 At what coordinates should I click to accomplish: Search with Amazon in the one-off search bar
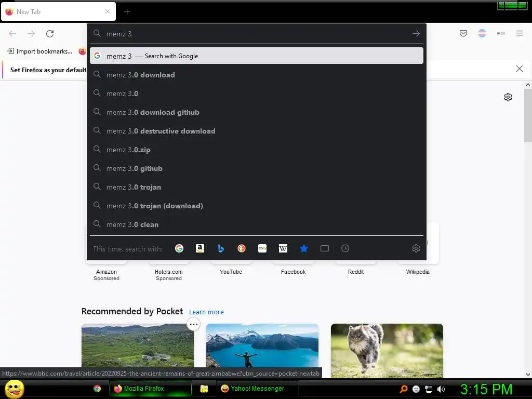(200, 248)
